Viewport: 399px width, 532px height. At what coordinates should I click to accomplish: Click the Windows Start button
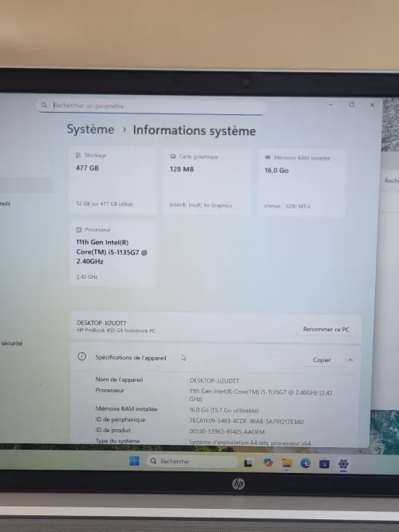(x=134, y=461)
